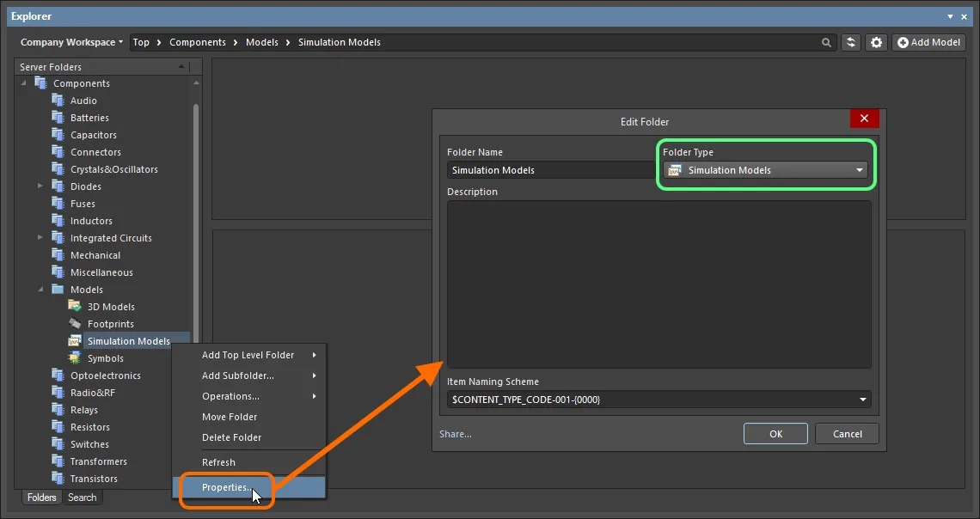The image size is (980, 519).
Task: Click the Fuses folder icon
Action: (58, 203)
